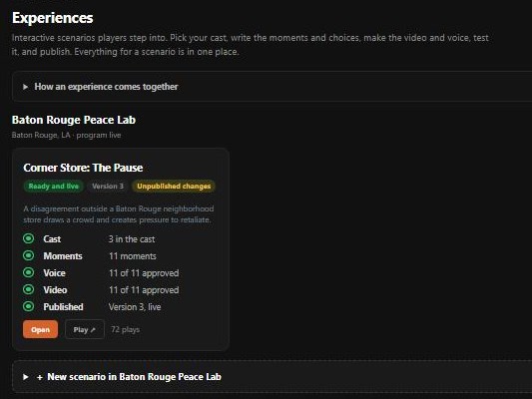Click the Version 3 badge
The height and width of the screenshot is (399, 532).
108,187
